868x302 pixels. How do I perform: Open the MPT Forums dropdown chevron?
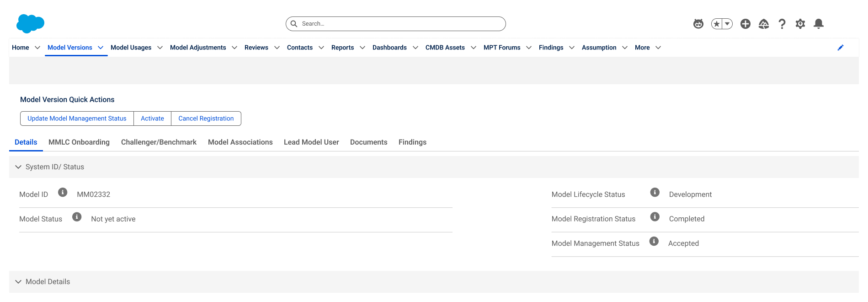pyautogui.click(x=529, y=48)
